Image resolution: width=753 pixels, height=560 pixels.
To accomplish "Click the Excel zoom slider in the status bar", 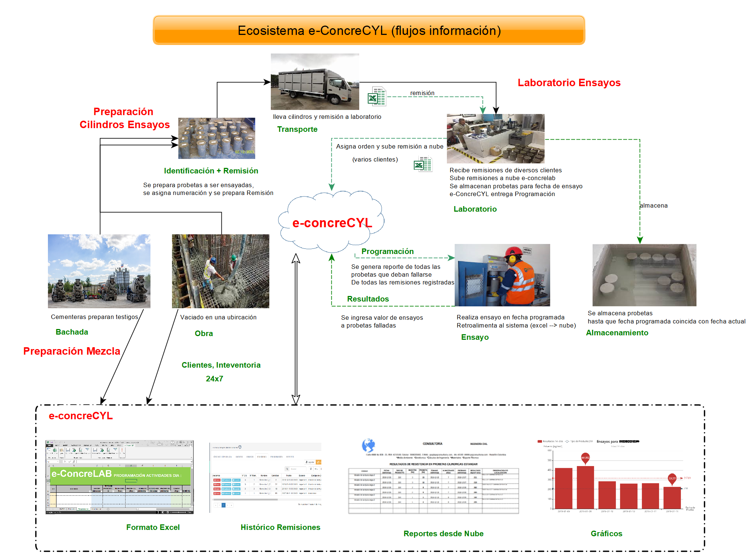I will [178, 512].
